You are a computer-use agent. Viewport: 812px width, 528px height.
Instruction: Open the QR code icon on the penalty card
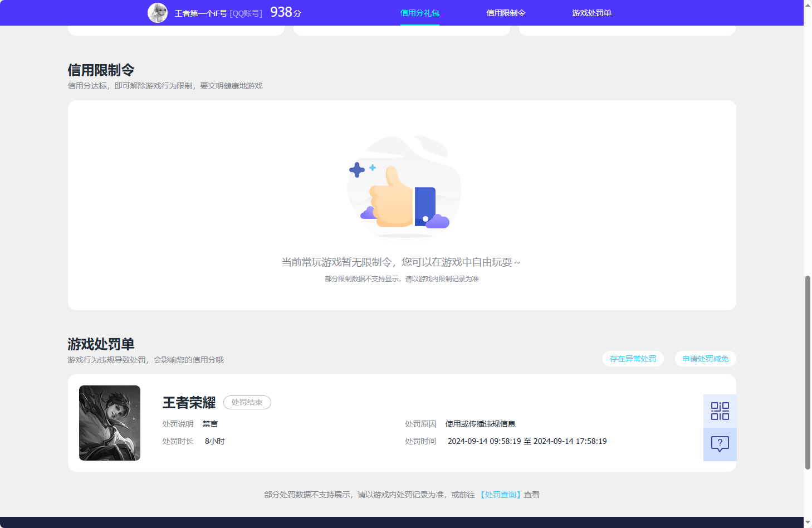(720, 410)
